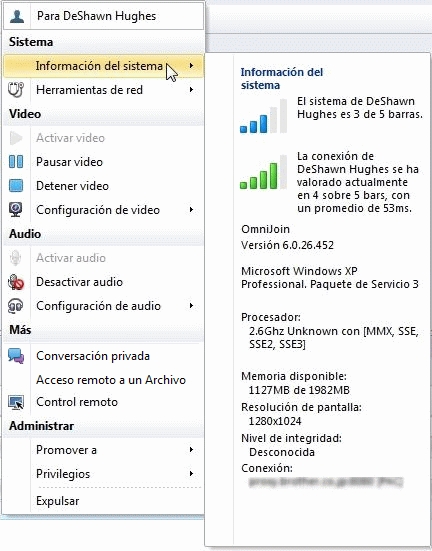The width and height of the screenshot is (432, 551).
Task: Click the remote control monitor icon
Action: [x=16, y=402]
